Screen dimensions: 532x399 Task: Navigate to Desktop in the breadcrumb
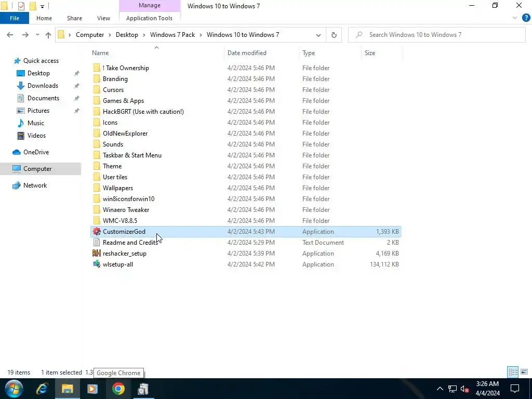point(127,35)
